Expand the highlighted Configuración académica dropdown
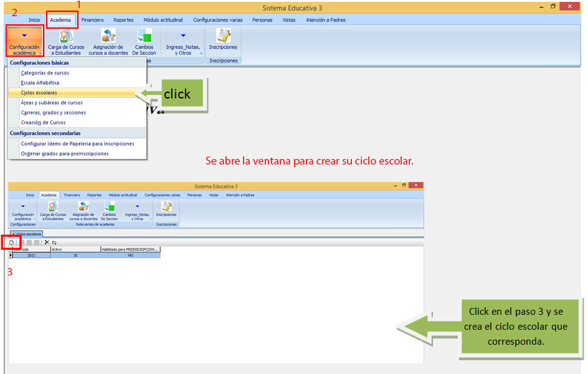The height and width of the screenshot is (374, 588). [x=24, y=41]
